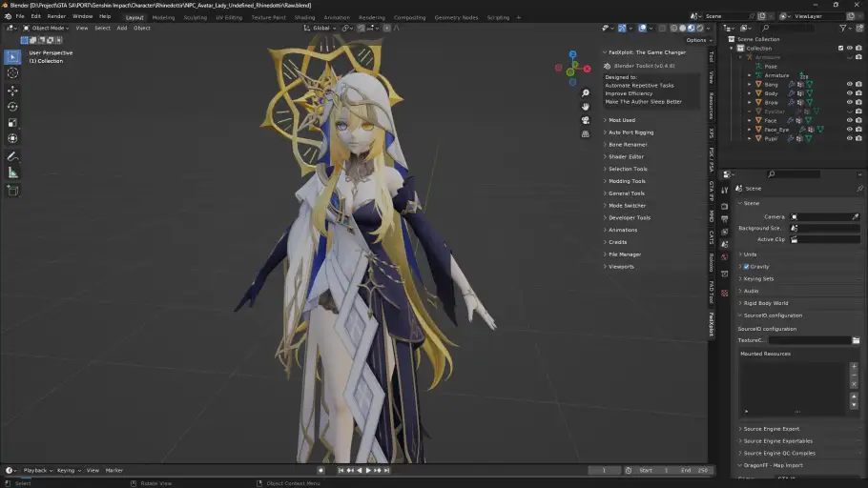Expand the Rigid Body World section
This screenshot has width=868, height=488.
[766, 303]
